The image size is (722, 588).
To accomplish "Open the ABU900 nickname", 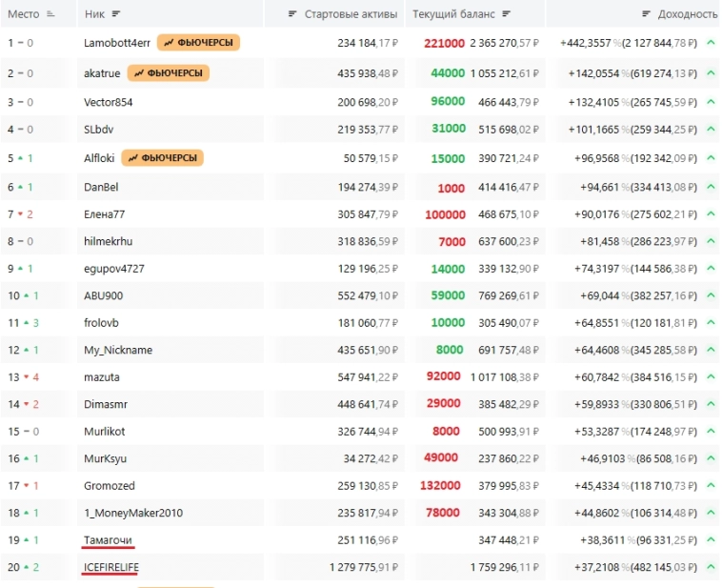I will click(x=103, y=295).
